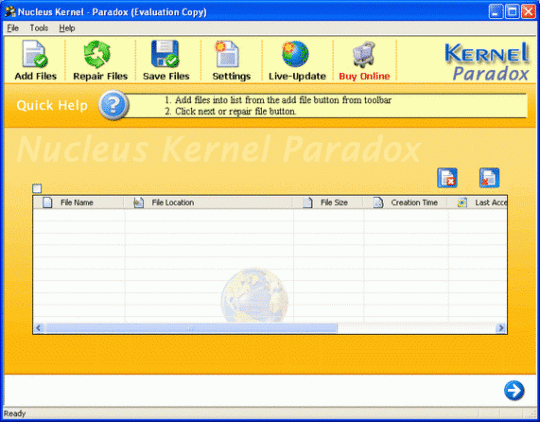The width and height of the screenshot is (540, 422).
Task: Click the Save Files floppy icon
Action: pyautogui.click(x=165, y=54)
